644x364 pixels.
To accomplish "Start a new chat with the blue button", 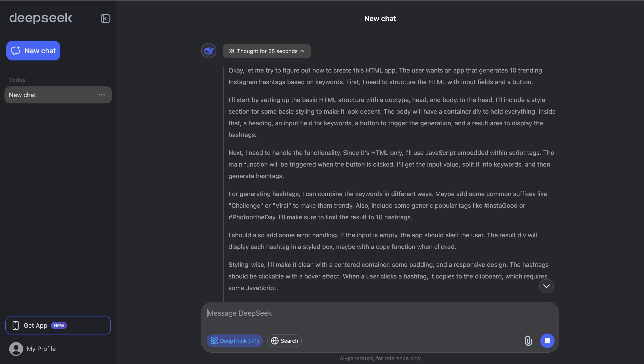I will click(x=33, y=51).
